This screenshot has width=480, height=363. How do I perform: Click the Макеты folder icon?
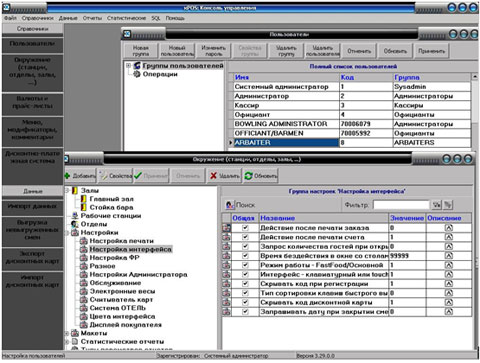pyautogui.click(x=75, y=333)
